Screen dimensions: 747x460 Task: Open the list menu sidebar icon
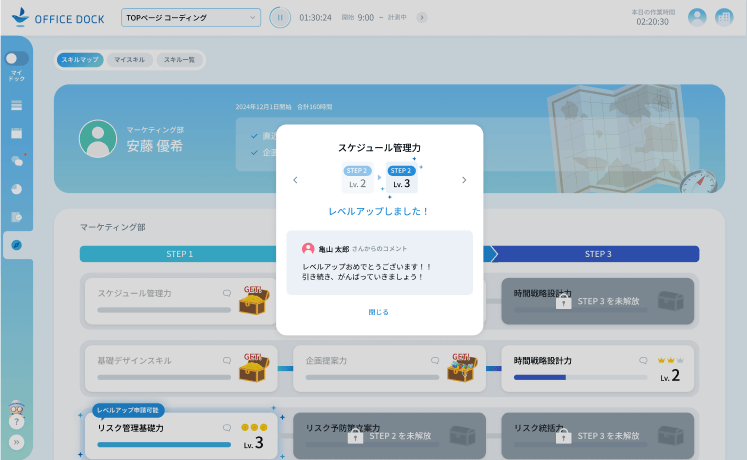pyautogui.click(x=17, y=105)
